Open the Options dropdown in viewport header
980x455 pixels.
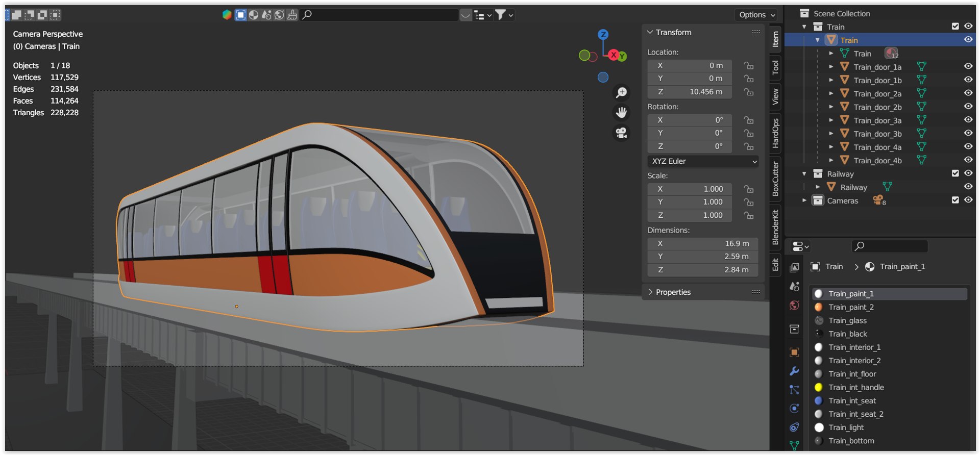(756, 15)
